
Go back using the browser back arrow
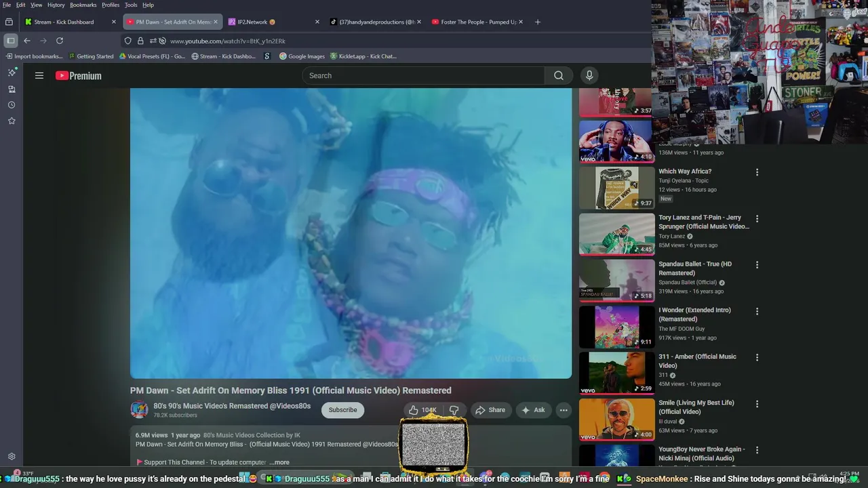(x=27, y=41)
